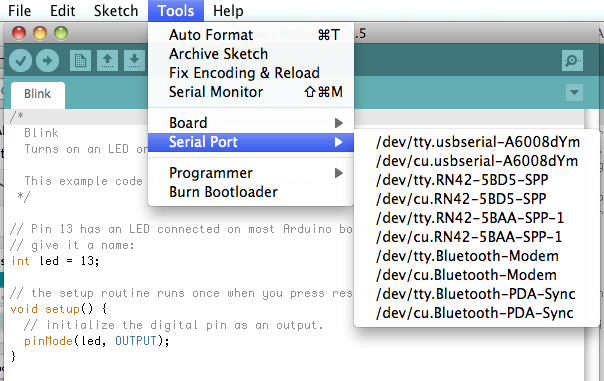Choose Auto Format from Tools menu
This screenshot has height=381, width=604.
click(x=251, y=35)
